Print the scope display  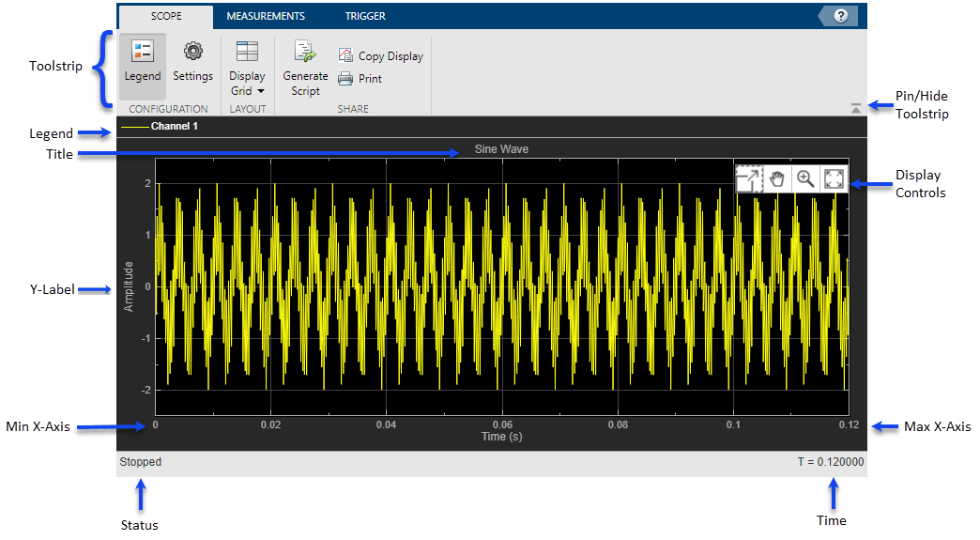point(360,79)
